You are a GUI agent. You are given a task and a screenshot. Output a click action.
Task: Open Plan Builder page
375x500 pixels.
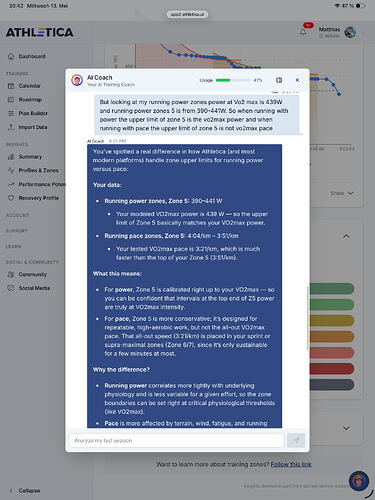point(33,113)
